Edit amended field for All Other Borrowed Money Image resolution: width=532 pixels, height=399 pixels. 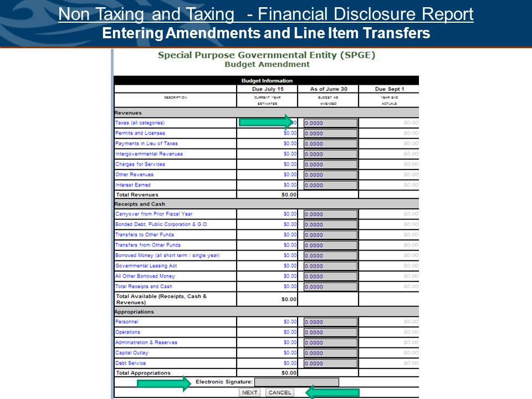330,276
